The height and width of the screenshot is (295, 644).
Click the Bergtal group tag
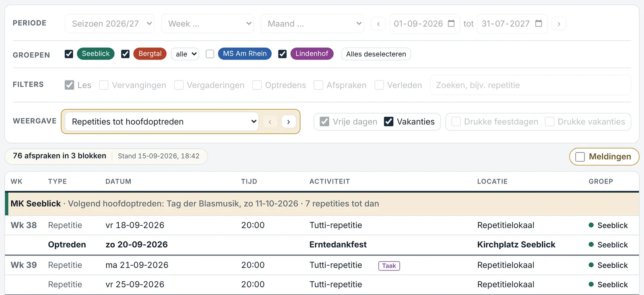(x=150, y=54)
